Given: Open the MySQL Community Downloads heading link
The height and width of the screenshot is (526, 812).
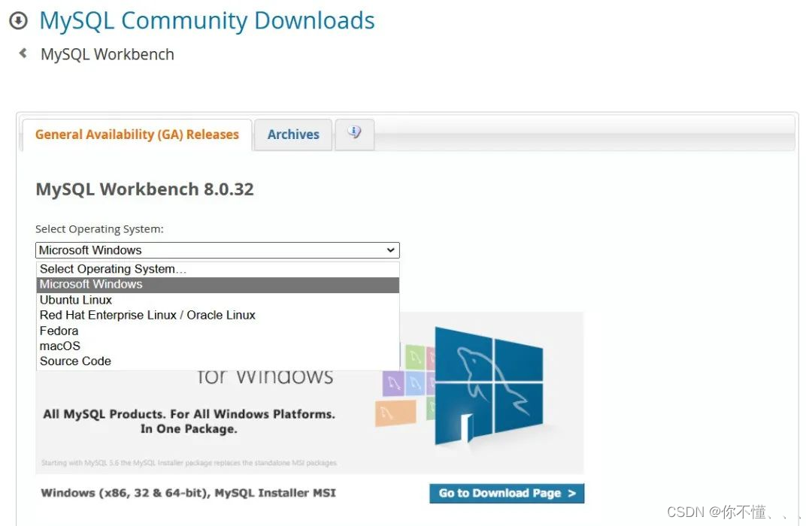Looking at the screenshot, I should pyautogui.click(x=208, y=21).
